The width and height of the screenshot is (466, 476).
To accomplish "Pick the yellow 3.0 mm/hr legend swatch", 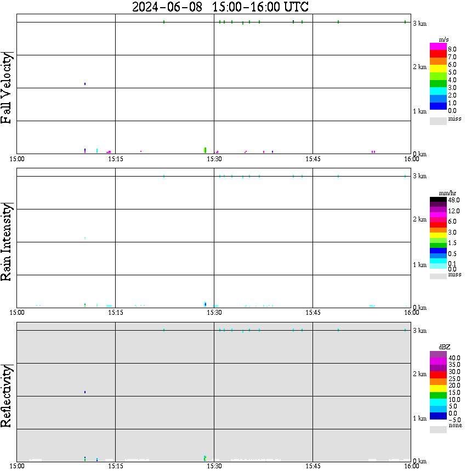I will pyautogui.click(x=438, y=235).
